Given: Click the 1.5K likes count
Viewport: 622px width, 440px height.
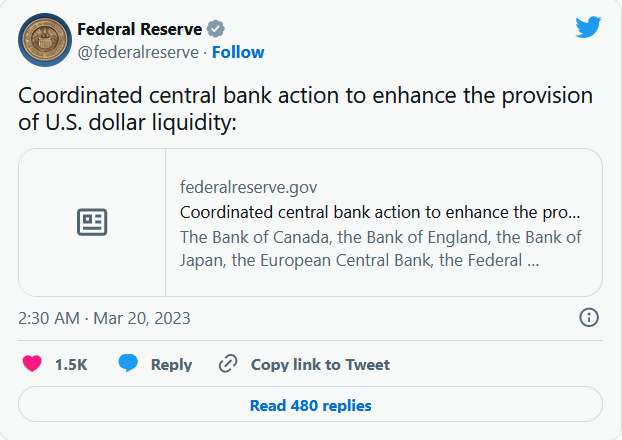Looking at the screenshot, I should (x=71, y=365).
